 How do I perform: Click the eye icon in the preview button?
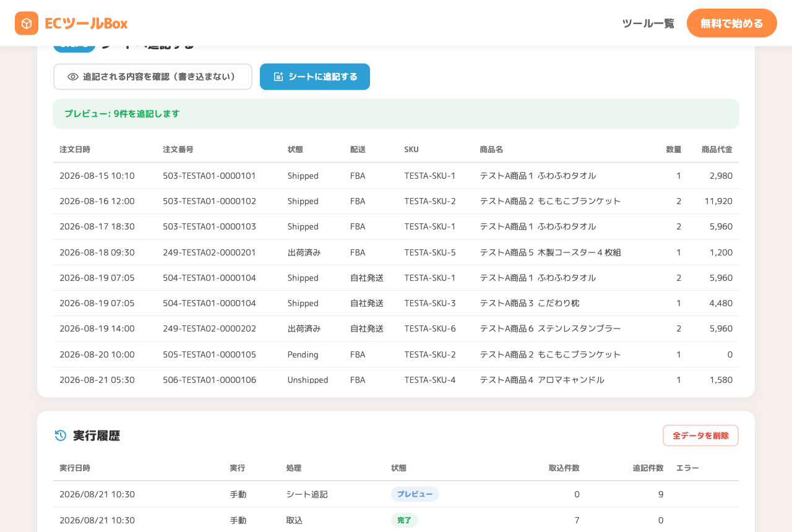pyautogui.click(x=73, y=77)
